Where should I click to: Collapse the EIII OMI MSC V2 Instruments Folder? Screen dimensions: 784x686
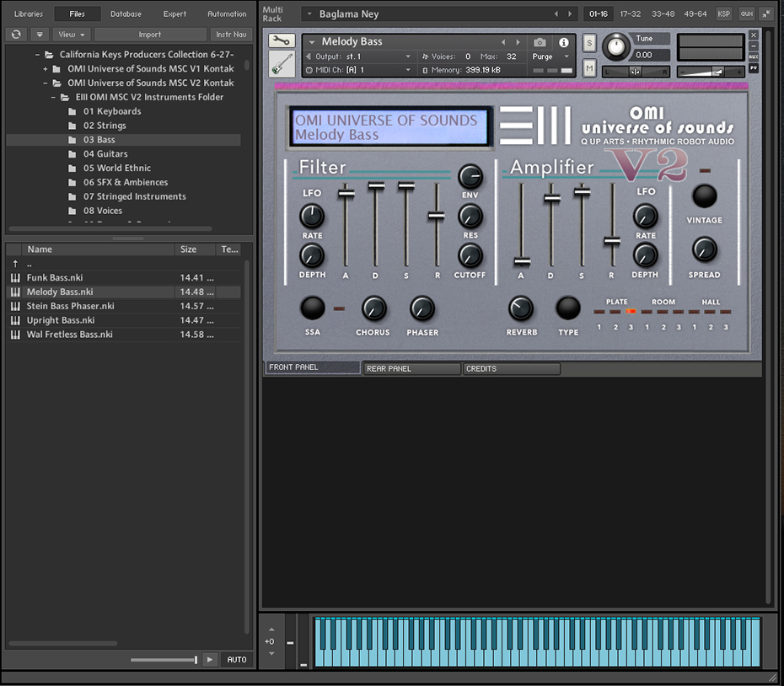coord(53,97)
